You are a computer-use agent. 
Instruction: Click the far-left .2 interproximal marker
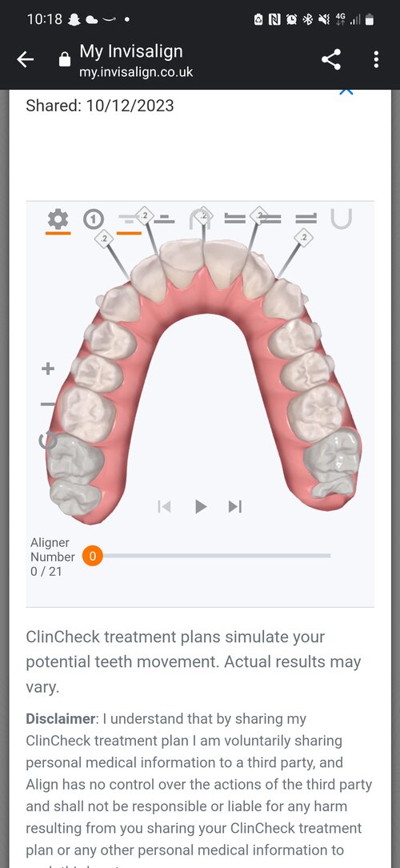point(104,239)
